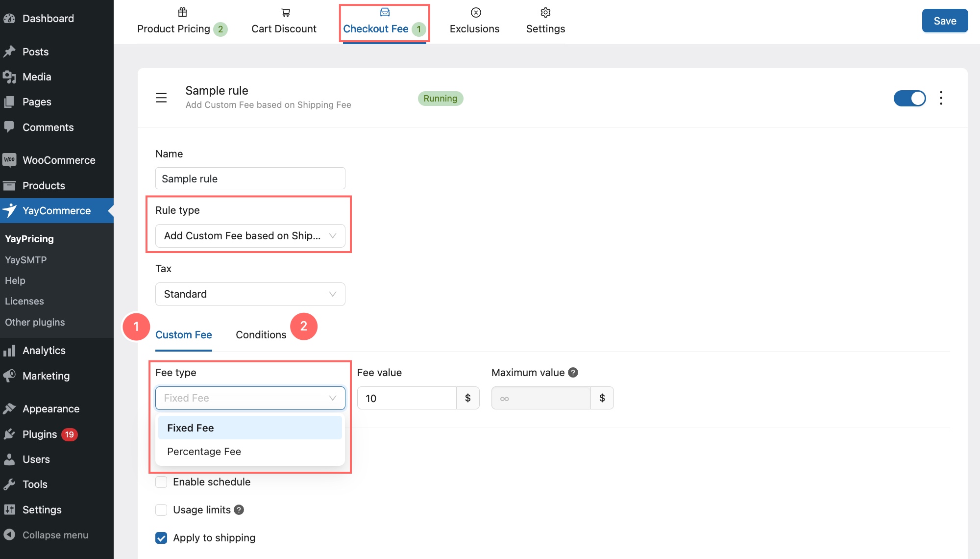Click the Plugins icon in sidebar
This screenshot has height=559, width=980.
click(x=9, y=434)
